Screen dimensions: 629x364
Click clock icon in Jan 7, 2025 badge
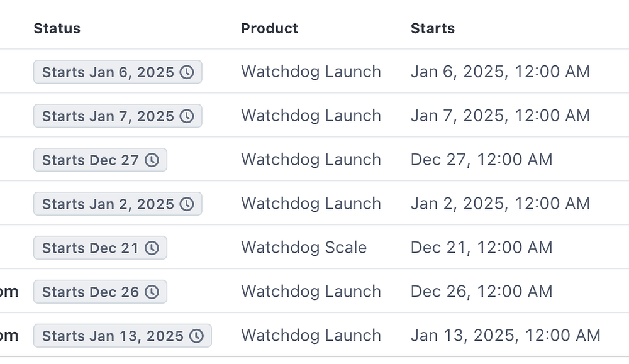187,116
